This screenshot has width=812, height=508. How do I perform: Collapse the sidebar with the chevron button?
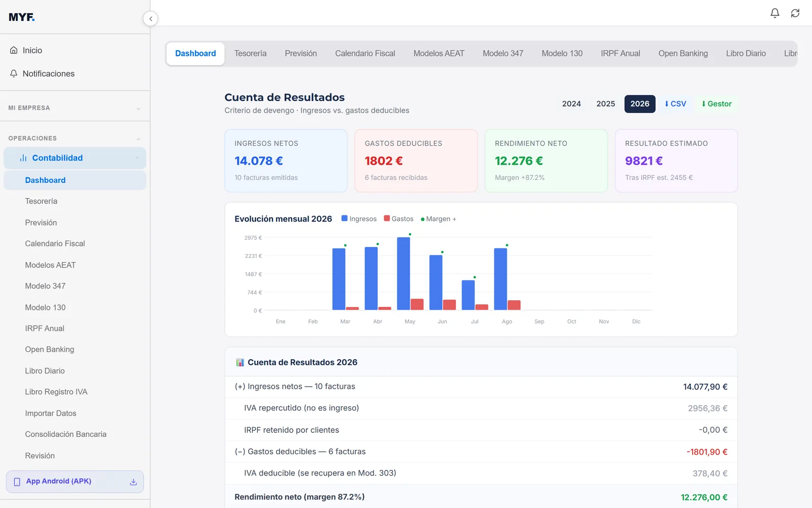pos(150,19)
